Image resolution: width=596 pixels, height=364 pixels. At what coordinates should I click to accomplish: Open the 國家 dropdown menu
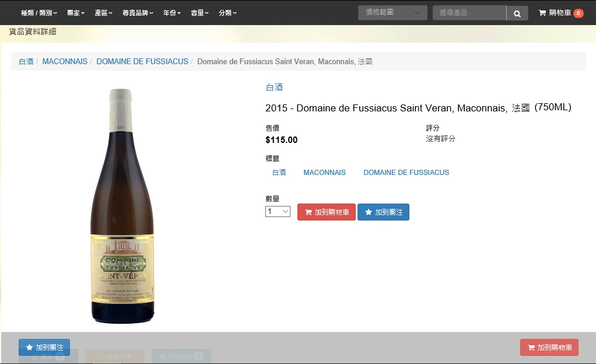[x=76, y=13]
